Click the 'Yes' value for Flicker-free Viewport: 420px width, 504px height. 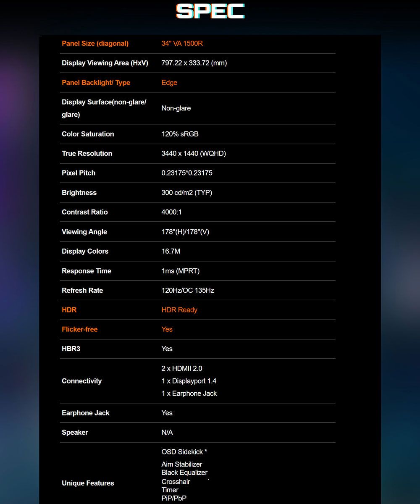tap(167, 330)
